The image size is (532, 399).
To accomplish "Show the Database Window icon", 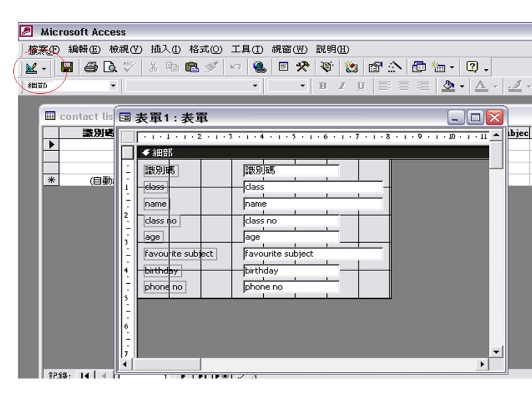I will [419, 67].
